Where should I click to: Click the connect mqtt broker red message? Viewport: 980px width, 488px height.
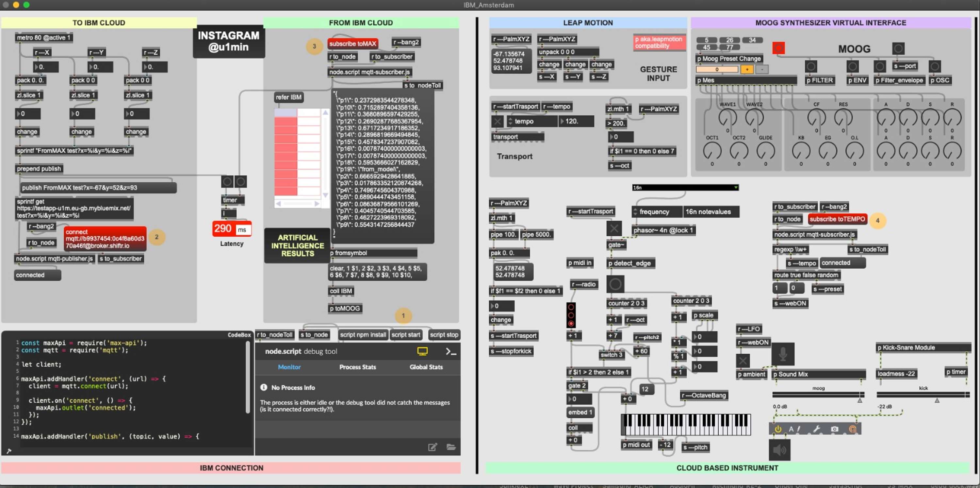[105, 239]
